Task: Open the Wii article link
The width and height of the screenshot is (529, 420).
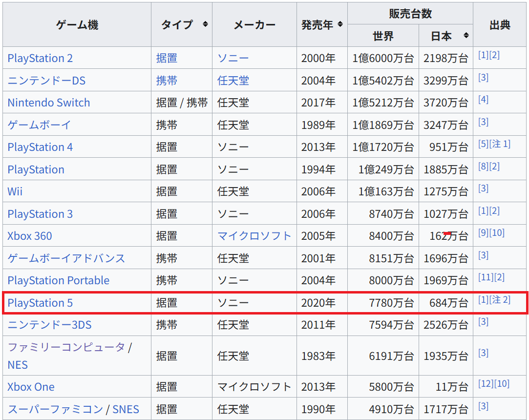Action: point(15,191)
